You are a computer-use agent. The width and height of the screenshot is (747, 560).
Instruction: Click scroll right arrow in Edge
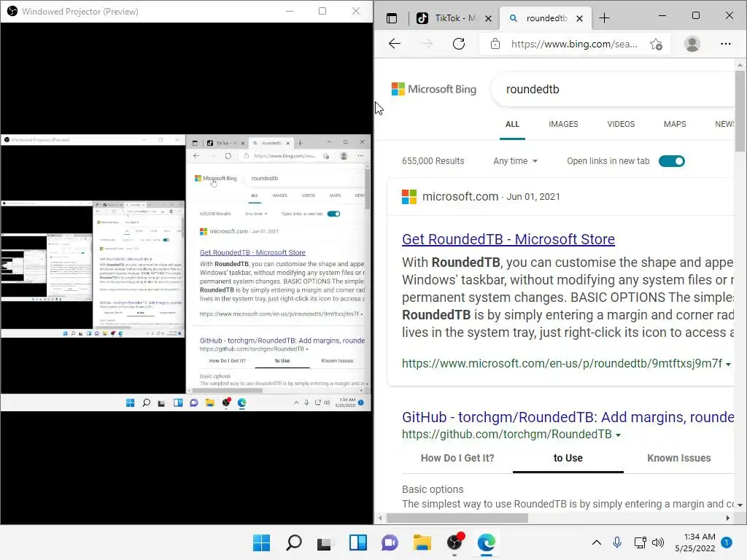pyautogui.click(x=727, y=518)
